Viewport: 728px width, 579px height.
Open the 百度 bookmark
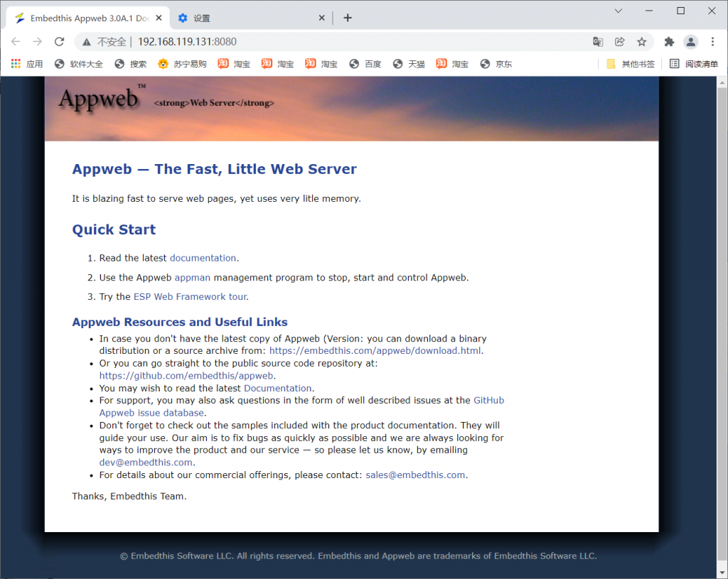point(365,64)
